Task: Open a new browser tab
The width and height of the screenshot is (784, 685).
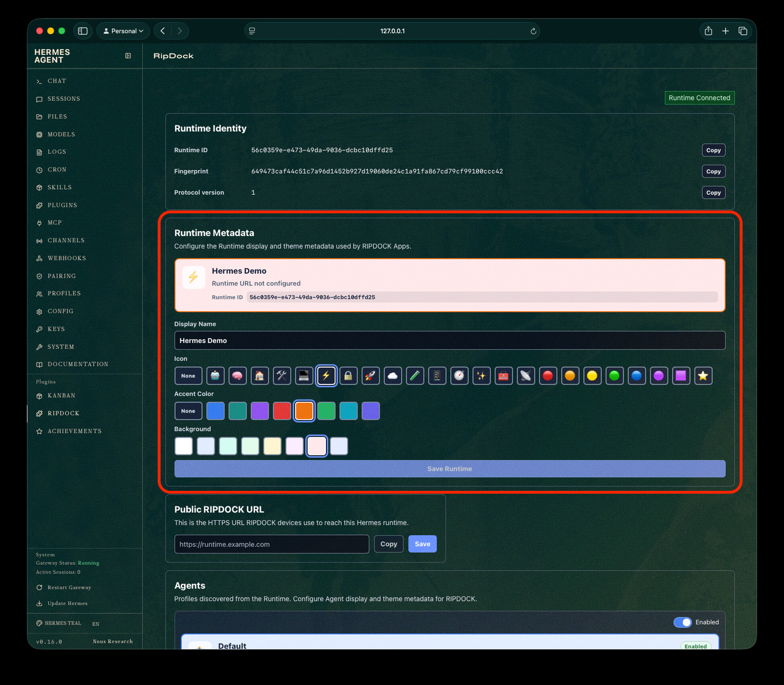Action: [x=725, y=31]
